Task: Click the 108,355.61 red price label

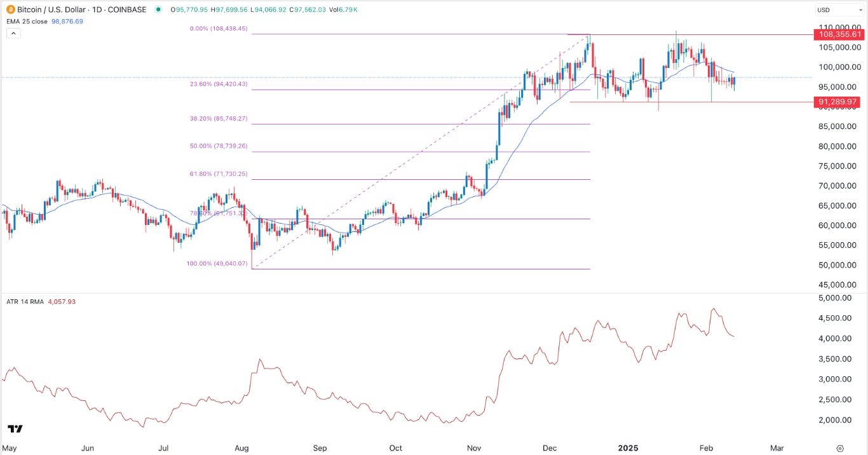Action: coord(839,35)
